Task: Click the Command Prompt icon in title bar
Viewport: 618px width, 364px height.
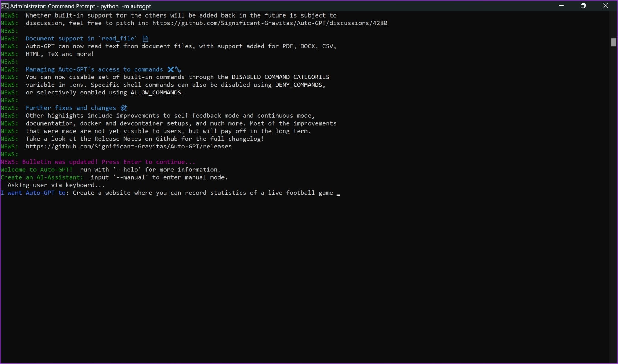Action: point(5,6)
